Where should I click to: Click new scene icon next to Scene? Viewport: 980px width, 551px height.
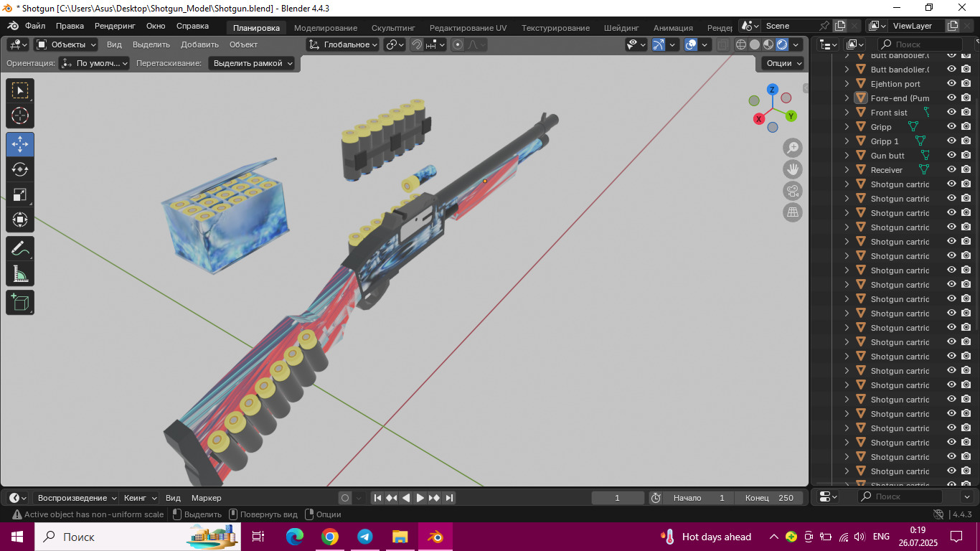point(840,26)
